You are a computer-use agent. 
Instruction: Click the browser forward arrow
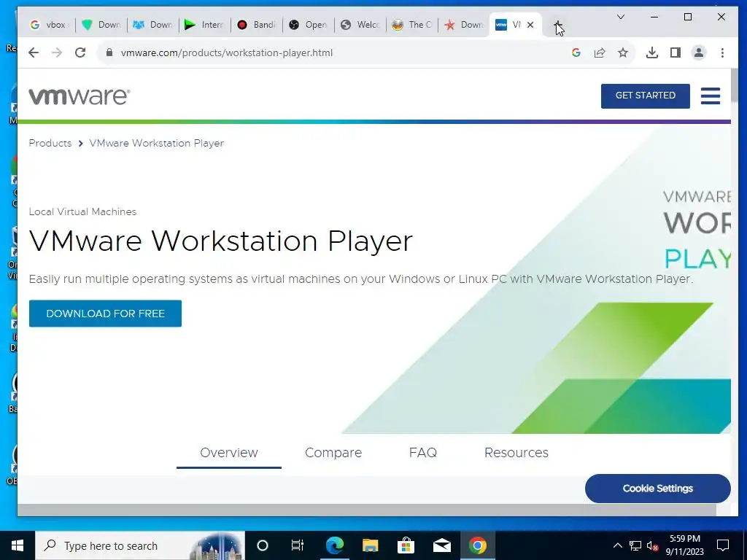point(57,52)
